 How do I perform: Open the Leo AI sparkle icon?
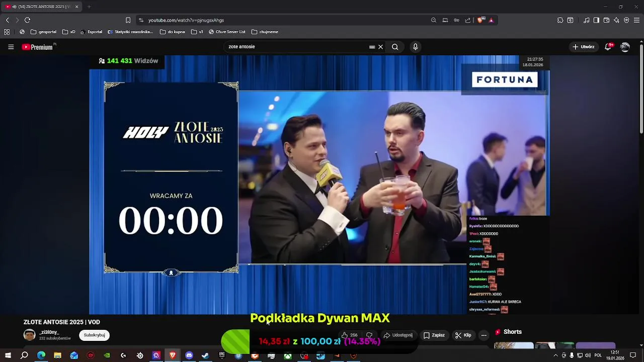tap(616, 20)
